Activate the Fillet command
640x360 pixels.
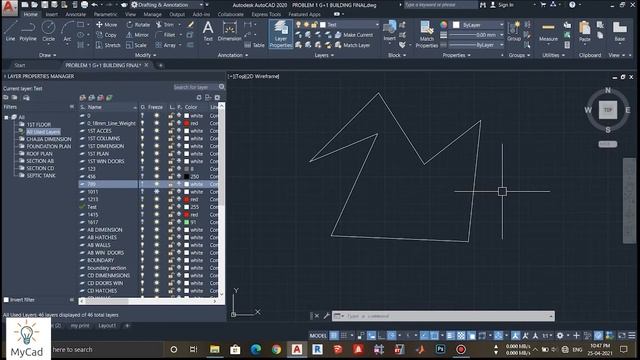(165, 35)
